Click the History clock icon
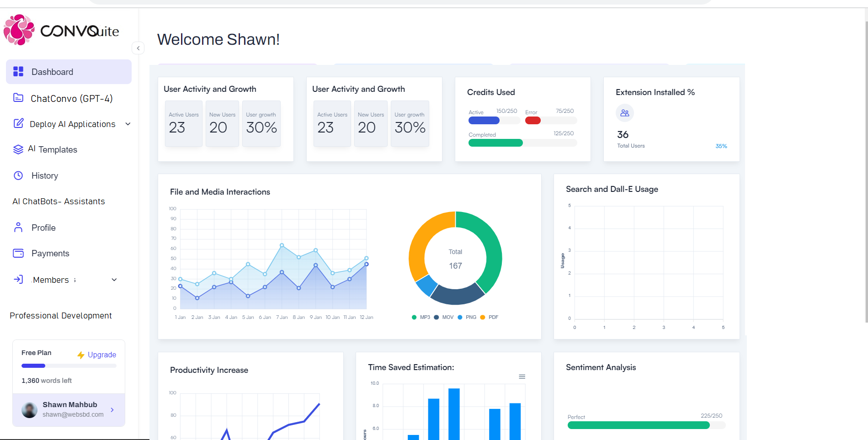The width and height of the screenshot is (868, 440). pos(18,175)
